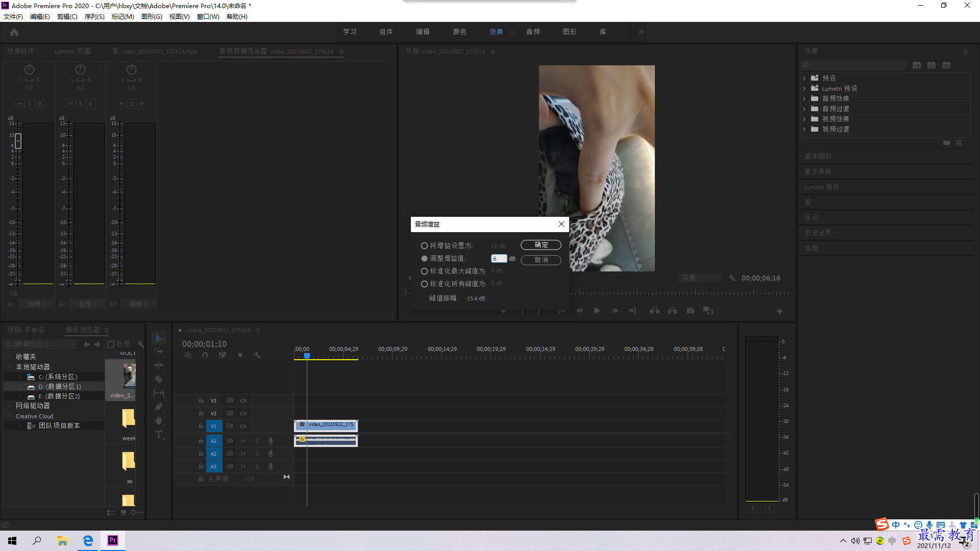
Task: Expand the 视频过渡 folder
Action: [x=804, y=129]
